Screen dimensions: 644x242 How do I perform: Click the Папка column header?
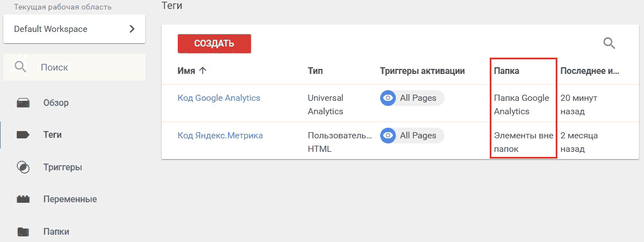(x=506, y=71)
